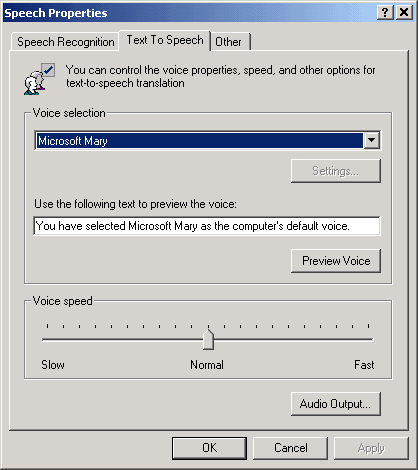Confirm with the OK button
The width and height of the screenshot is (418, 470).
[x=209, y=448]
